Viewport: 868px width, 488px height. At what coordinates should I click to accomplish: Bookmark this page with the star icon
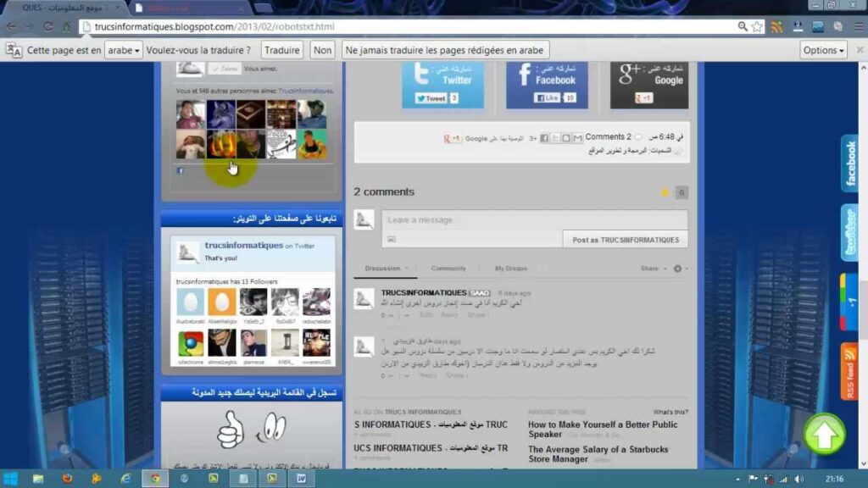click(757, 26)
